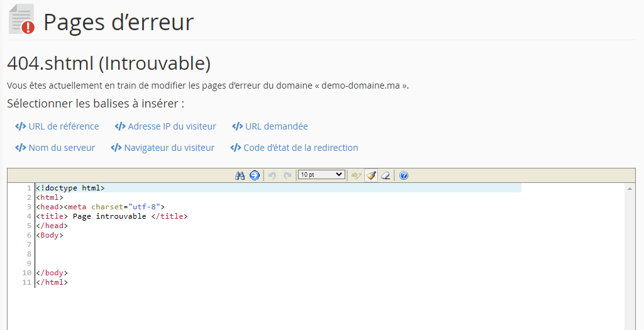Click the closing /body tag line
Screen dimensions: 644x330
[52, 273]
